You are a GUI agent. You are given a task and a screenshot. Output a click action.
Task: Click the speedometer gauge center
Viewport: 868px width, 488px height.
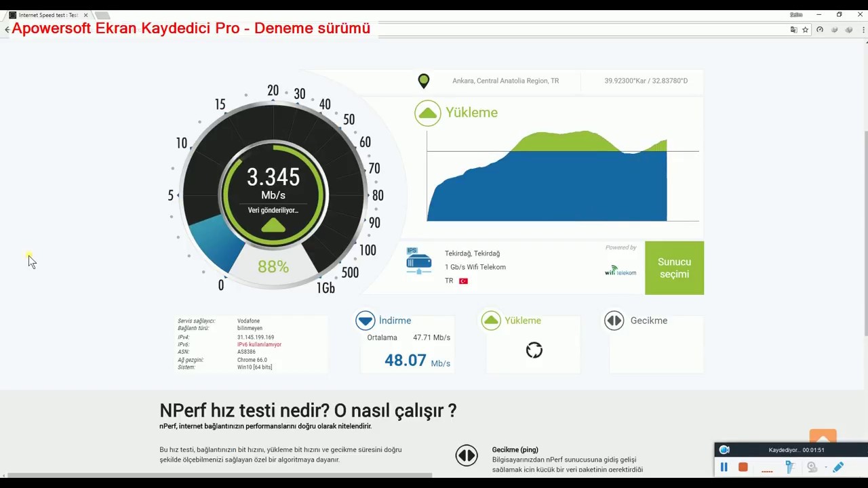click(x=273, y=195)
